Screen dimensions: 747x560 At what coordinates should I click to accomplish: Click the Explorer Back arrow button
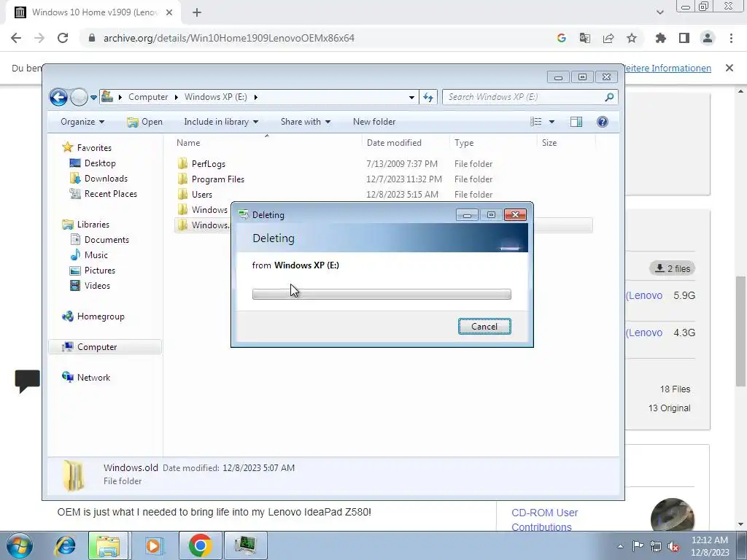pyautogui.click(x=58, y=97)
